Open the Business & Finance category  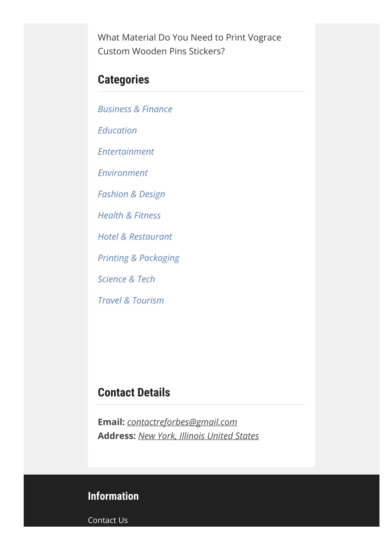(135, 109)
